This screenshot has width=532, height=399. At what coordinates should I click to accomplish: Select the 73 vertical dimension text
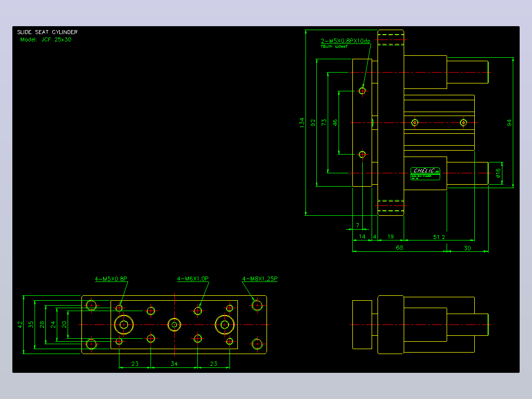(324, 122)
